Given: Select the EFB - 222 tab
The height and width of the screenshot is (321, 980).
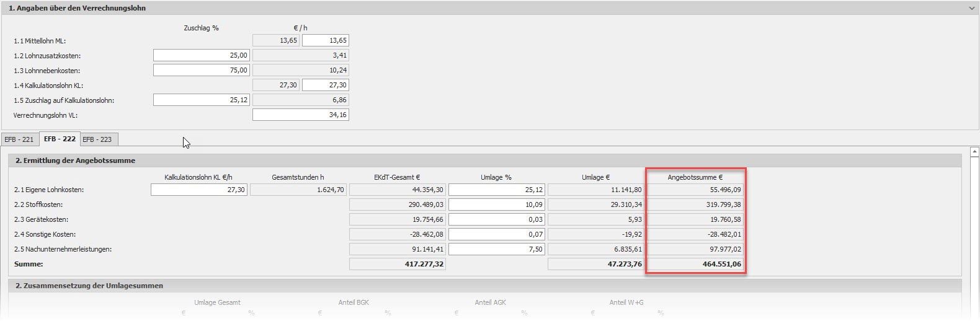Looking at the screenshot, I should pyautogui.click(x=60, y=139).
